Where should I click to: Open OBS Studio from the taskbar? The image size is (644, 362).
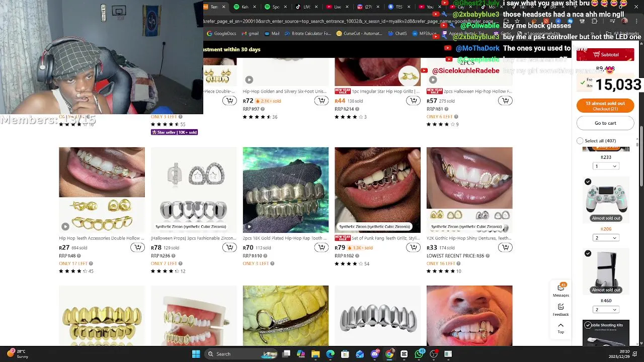(x=434, y=354)
